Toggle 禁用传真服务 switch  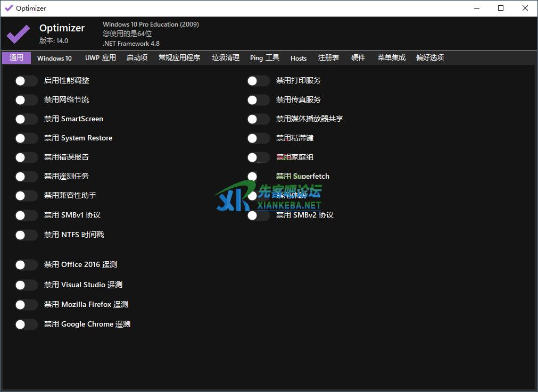click(x=258, y=100)
